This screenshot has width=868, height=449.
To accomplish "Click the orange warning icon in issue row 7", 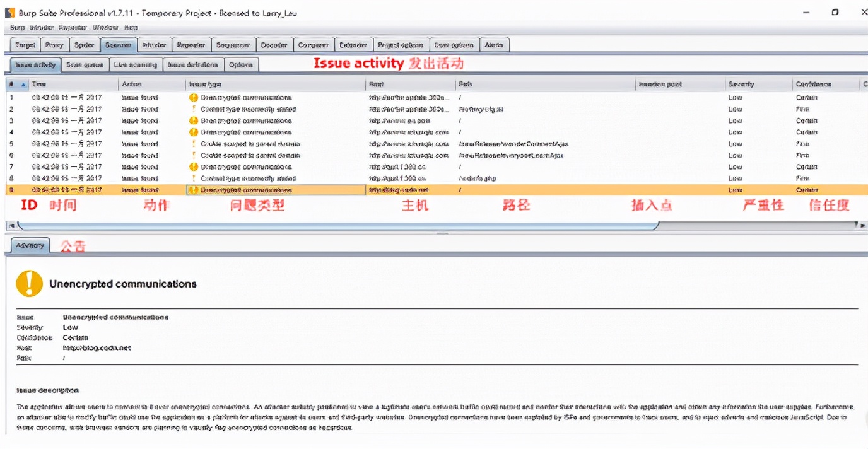I will tap(194, 167).
